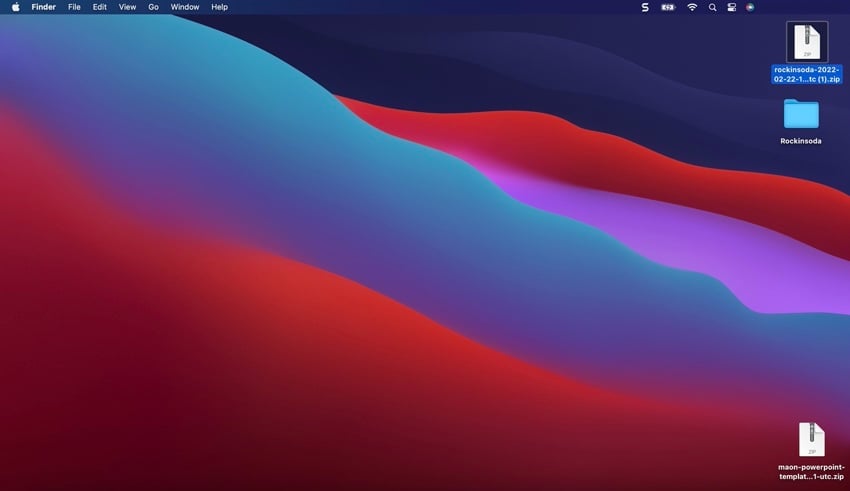Open the Help menu
The image size is (850, 491).
[x=219, y=7]
